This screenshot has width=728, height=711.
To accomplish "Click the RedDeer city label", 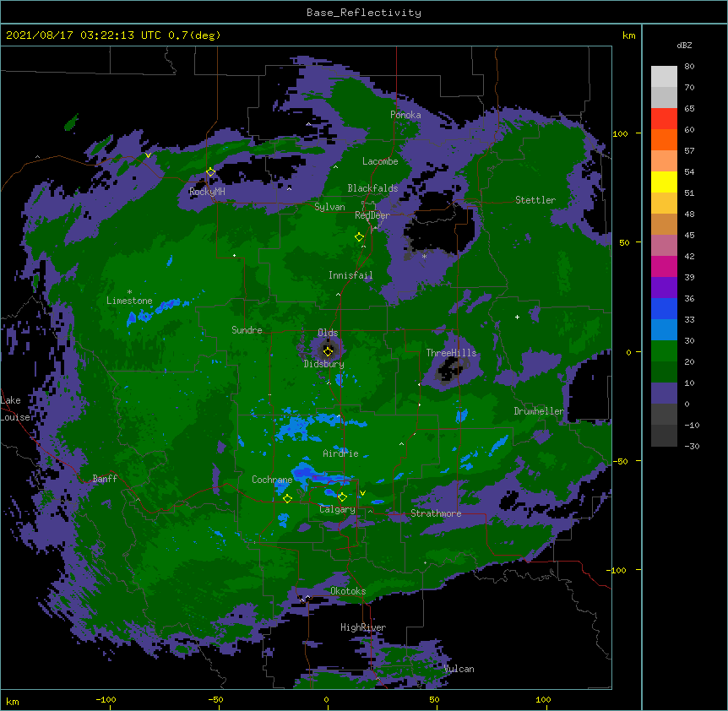I will 372,215.
